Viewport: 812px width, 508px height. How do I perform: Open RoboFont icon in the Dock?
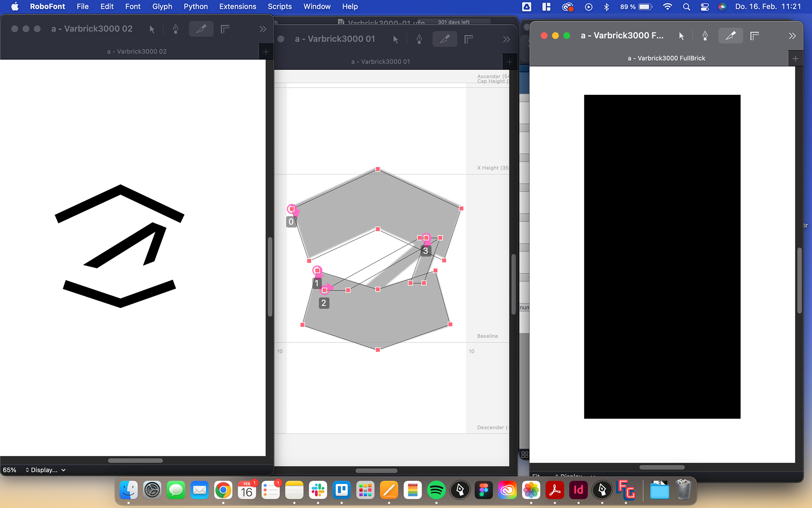[460, 490]
